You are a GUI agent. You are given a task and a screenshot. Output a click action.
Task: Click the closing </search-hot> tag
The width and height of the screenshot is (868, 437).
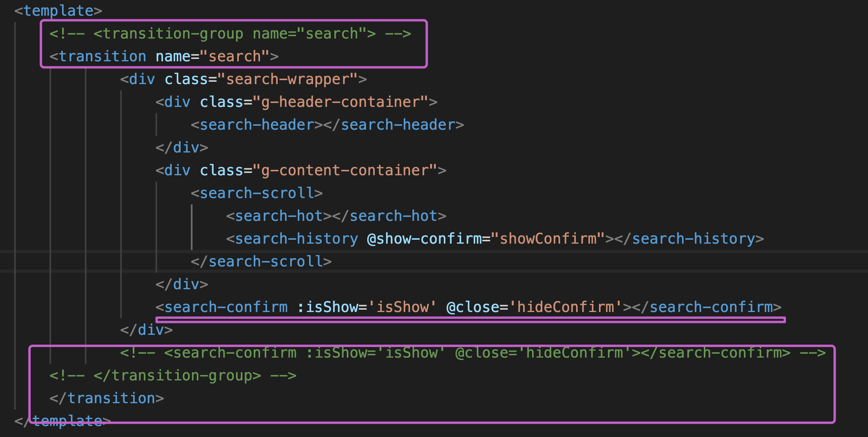pos(389,216)
